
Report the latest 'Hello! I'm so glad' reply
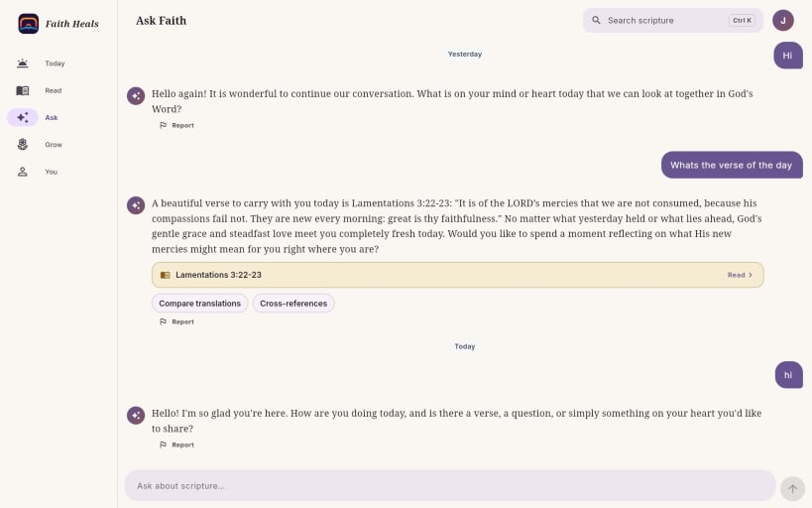[x=176, y=444]
